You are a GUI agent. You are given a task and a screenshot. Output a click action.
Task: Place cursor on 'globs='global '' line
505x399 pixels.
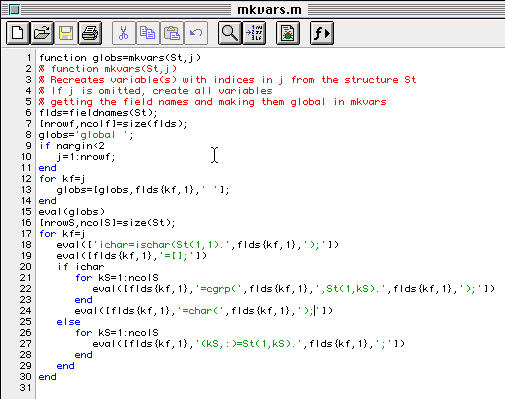pos(86,135)
